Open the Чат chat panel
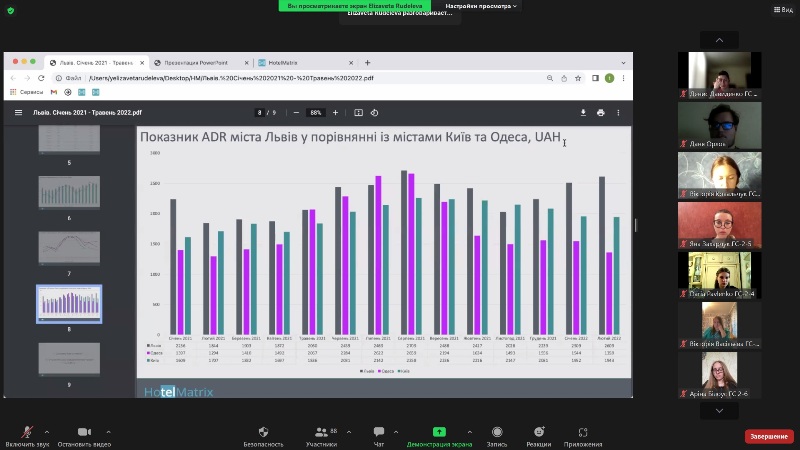This screenshot has height=450, width=800. (379, 432)
